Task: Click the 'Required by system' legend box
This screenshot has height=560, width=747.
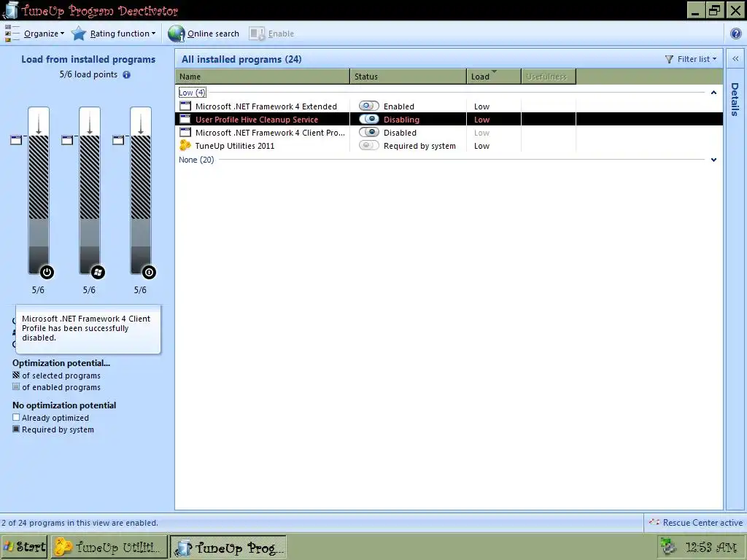Action: [16, 429]
